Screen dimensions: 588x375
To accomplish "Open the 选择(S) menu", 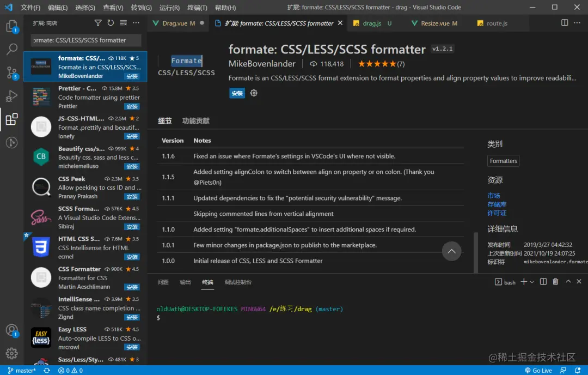I will [85, 8].
